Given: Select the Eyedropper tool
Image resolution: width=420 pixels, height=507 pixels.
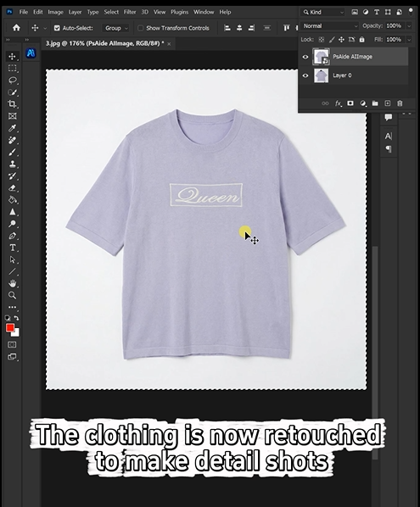Looking at the screenshot, I should (12, 128).
